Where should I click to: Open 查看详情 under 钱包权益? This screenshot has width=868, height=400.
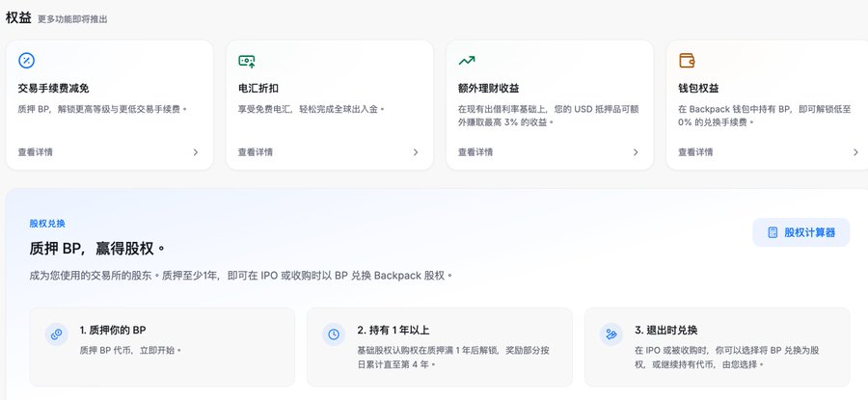695,152
